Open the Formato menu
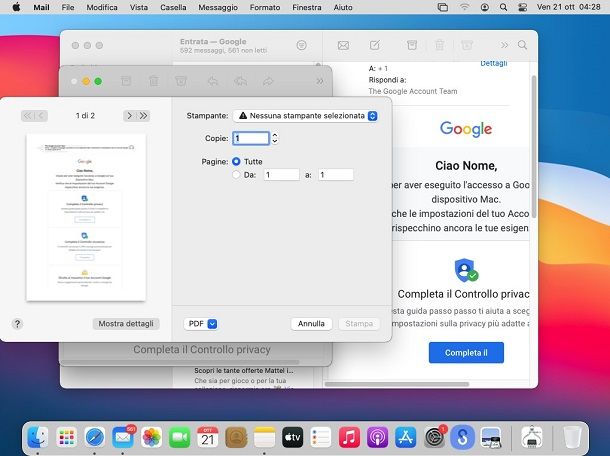Image resolution: width=610 pixels, height=456 pixels. (265, 7)
